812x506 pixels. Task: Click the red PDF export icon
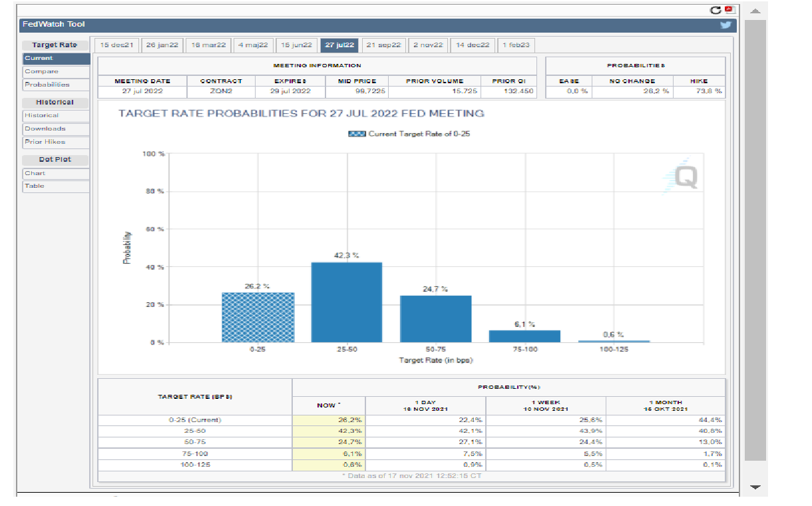(729, 10)
